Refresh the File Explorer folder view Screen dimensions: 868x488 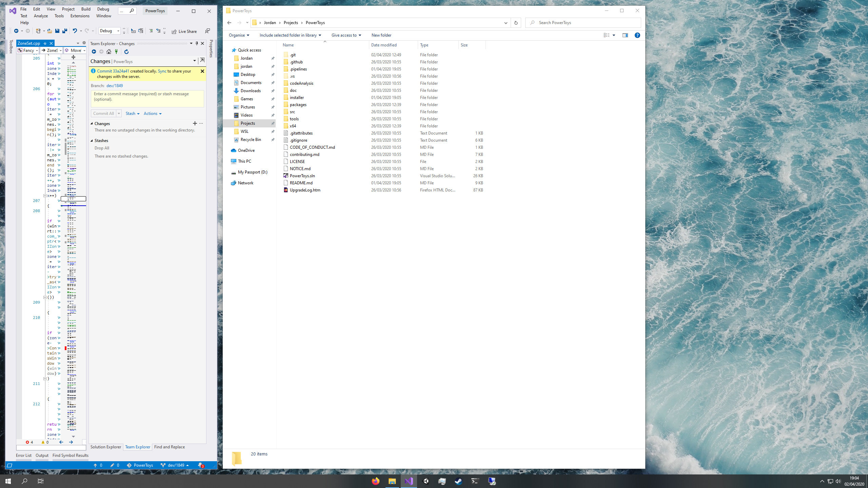click(x=516, y=23)
